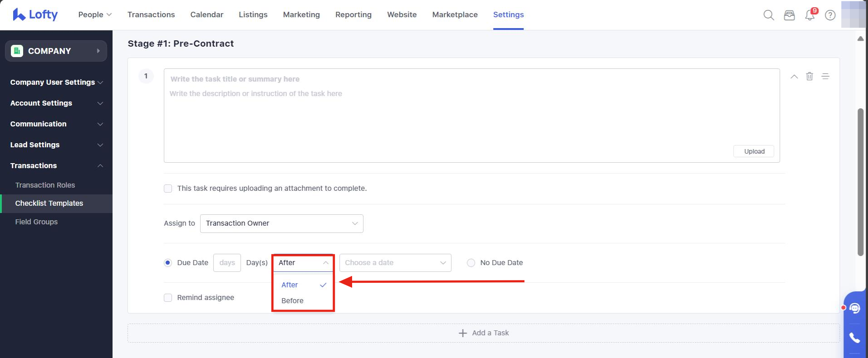Go to the Marketplace tab
This screenshot has width=868, height=358.
455,15
